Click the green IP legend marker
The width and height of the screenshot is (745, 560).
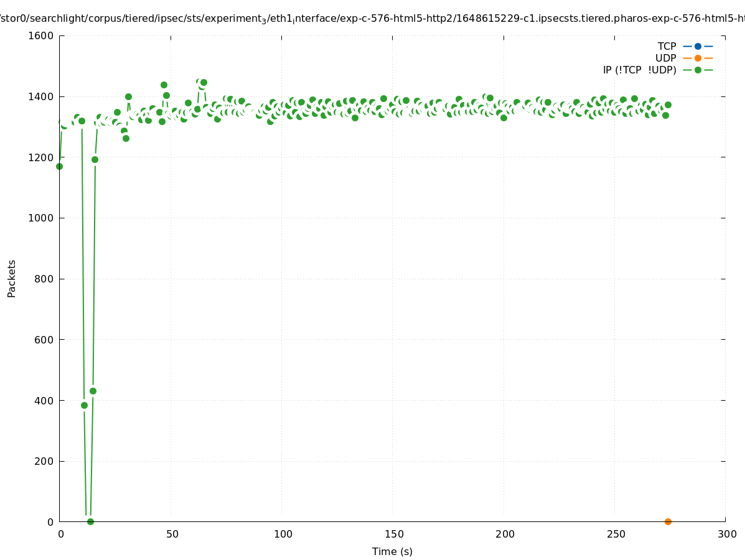[x=698, y=70]
